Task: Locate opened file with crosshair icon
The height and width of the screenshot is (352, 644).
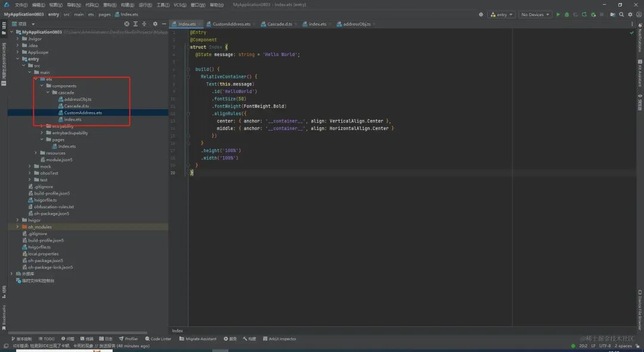Action: [x=126, y=24]
